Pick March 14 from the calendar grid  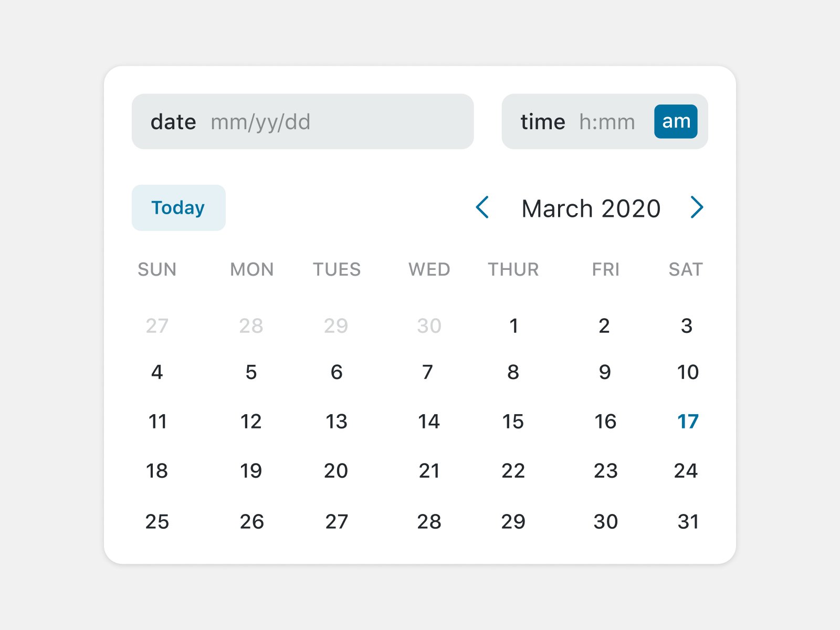[429, 421]
